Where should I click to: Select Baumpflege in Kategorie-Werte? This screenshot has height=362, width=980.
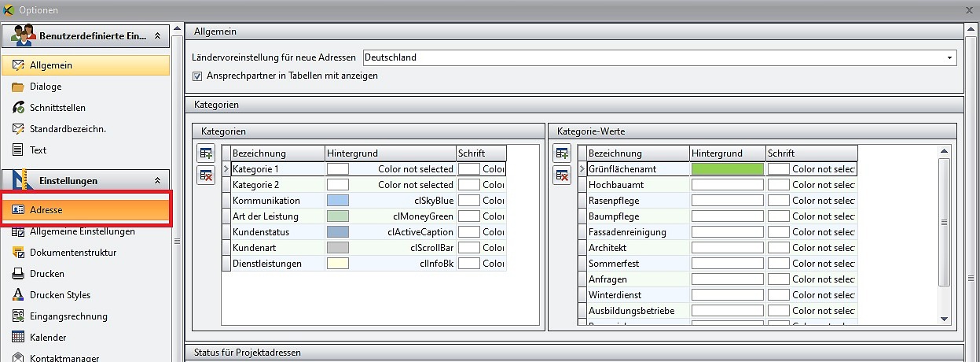(612, 216)
